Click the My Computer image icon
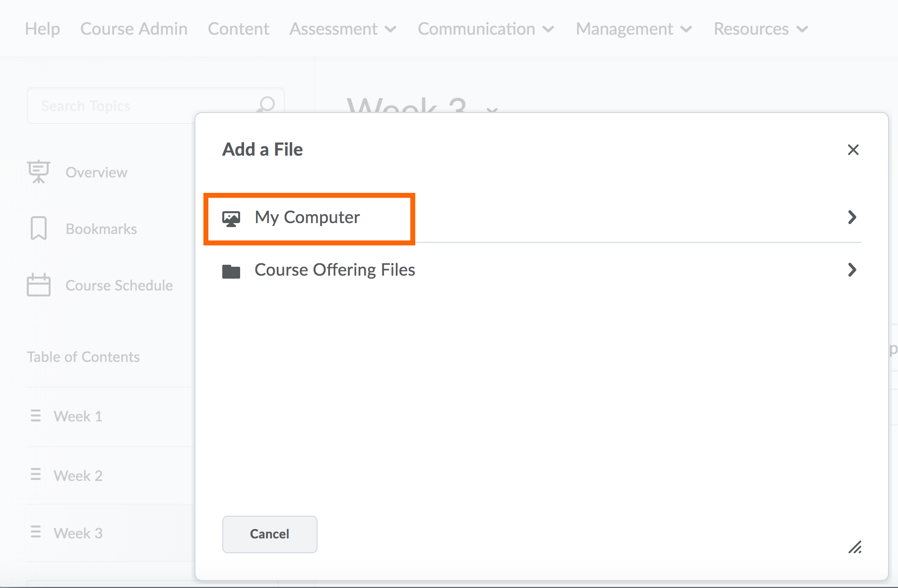Image resolution: width=898 pixels, height=588 pixels. tap(231, 217)
